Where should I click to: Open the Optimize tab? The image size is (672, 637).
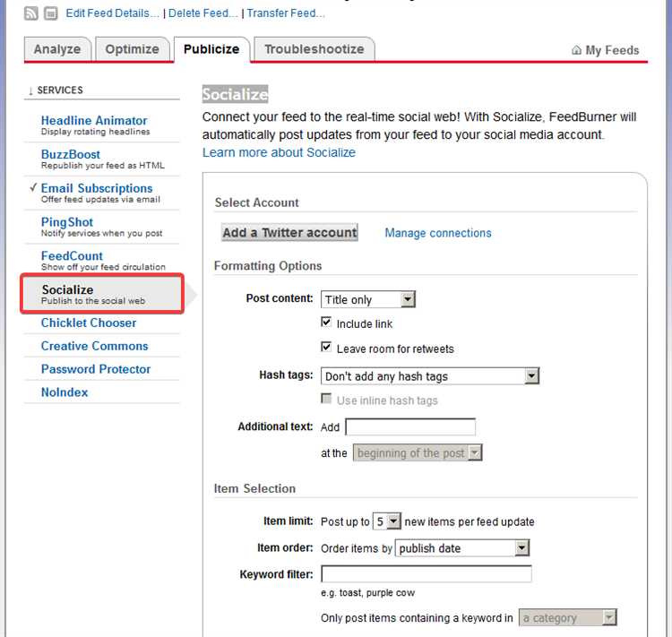(x=132, y=49)
